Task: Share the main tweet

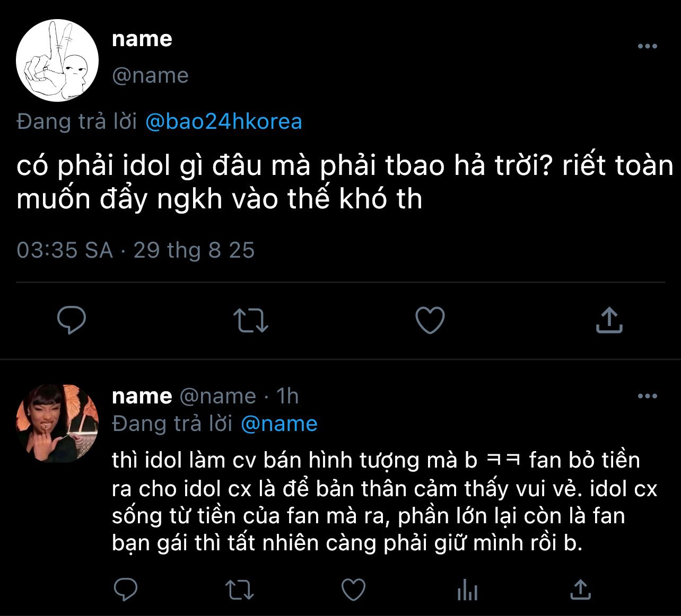Action: coord(609,320)
